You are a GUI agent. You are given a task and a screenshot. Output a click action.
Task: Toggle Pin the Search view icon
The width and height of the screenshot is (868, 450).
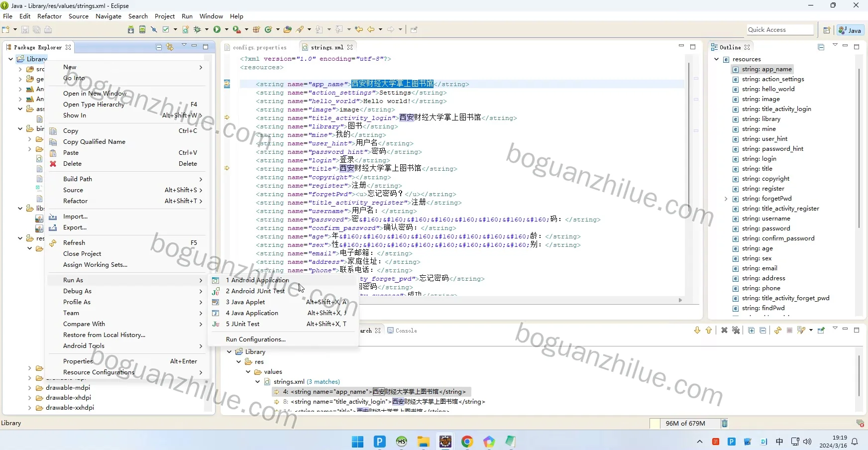point(821,331)
